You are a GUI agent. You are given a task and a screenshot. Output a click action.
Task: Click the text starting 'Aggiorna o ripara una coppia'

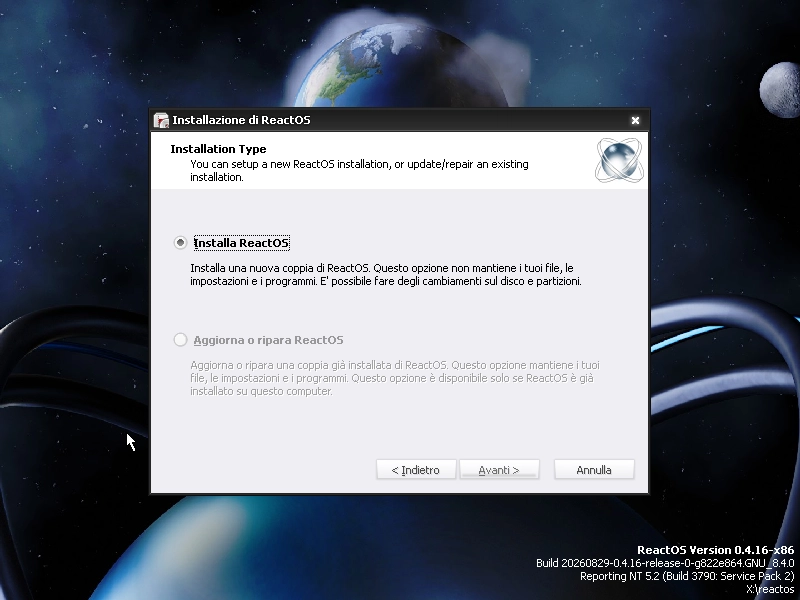[395, 378]
